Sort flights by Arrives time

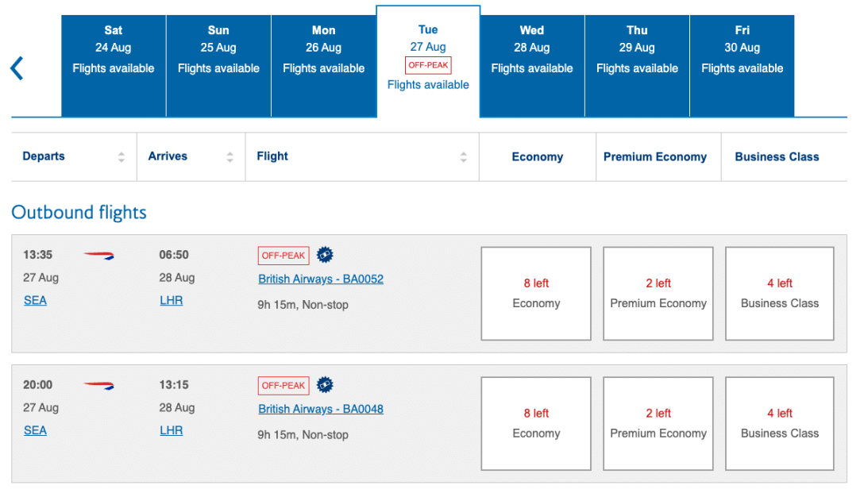tap(230, 156)
